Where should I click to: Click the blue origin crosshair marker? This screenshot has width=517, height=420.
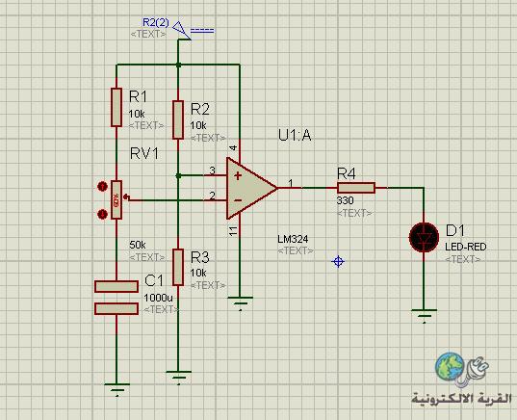tap(338, 262)
